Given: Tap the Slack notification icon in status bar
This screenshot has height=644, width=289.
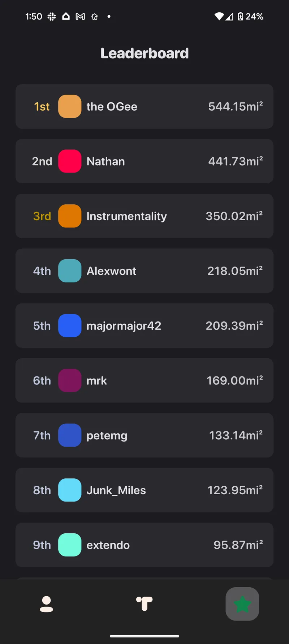Looking at the screenshot, I should point(52,17).
